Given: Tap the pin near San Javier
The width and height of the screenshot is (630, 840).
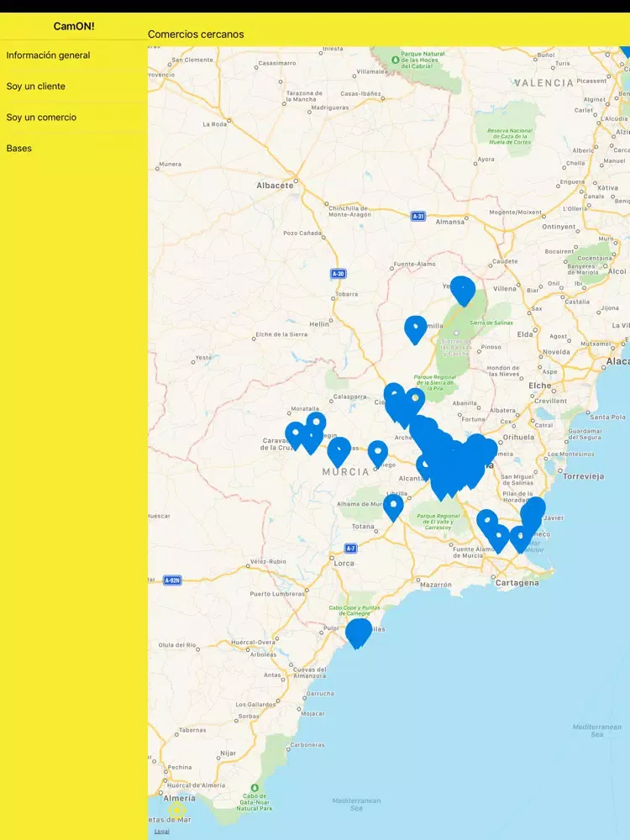Looking at the screenshot, I should (533, 512).
